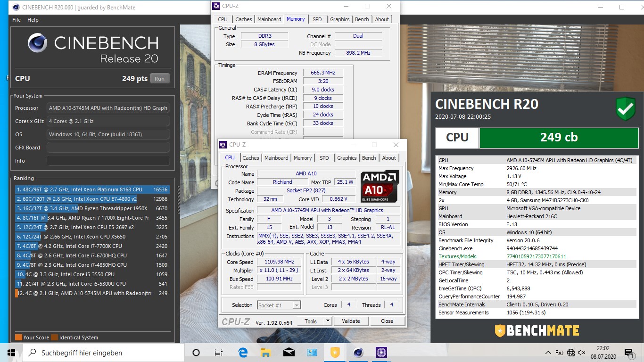Viewport: 644px width, 362px height.
Task: Click the BIOS Version row in BenchMate
Action: tap(537, 224)
